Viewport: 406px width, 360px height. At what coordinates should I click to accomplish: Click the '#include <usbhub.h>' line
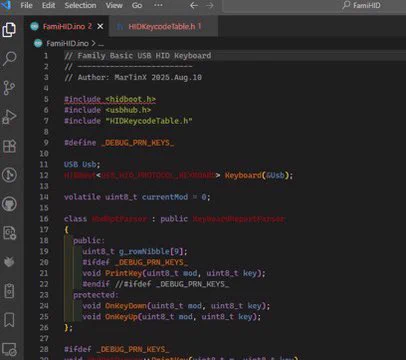[x=107, y=110]
